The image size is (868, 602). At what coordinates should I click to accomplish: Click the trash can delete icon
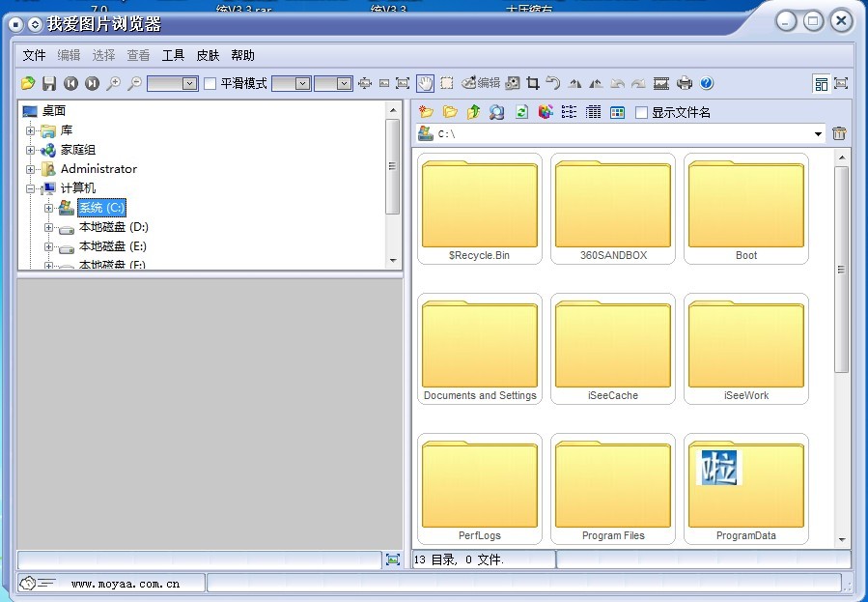pyautogui.click(x=839, y=134)
